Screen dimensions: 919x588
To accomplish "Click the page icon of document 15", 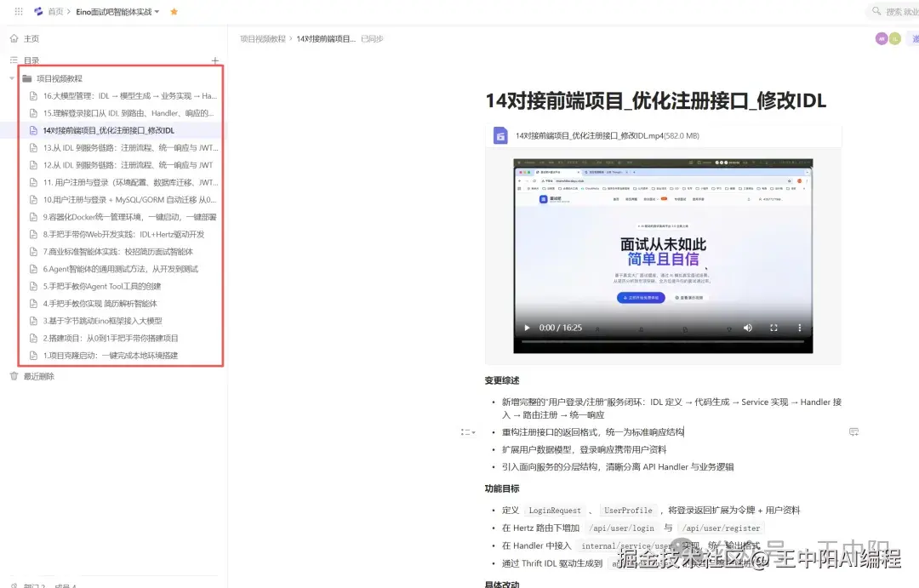I will point(33,113).
